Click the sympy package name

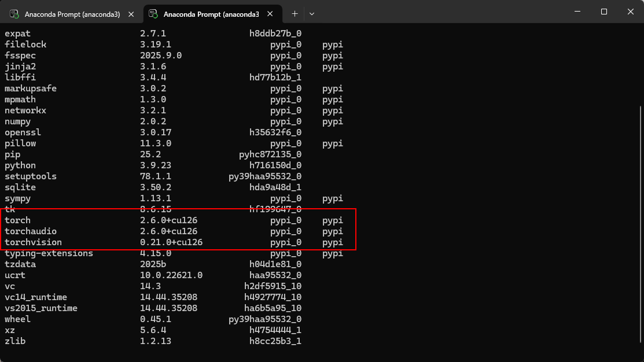coord(18,199)
